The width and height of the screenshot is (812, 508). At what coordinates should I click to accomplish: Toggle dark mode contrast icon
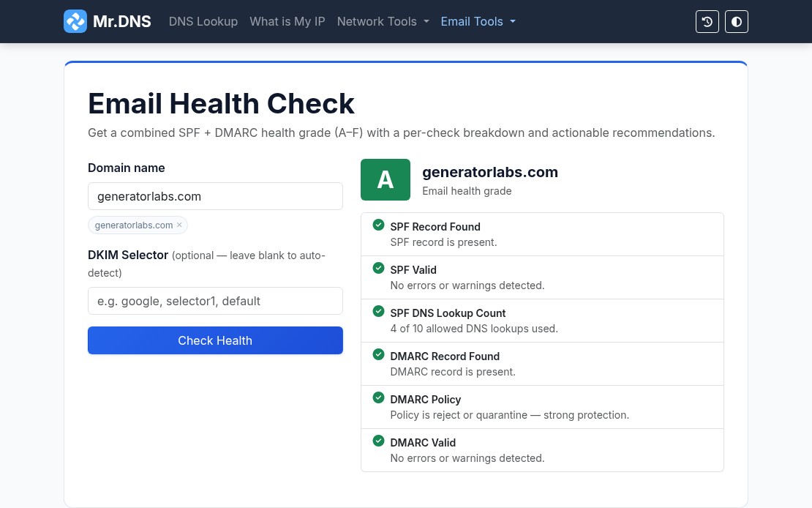click(x=737, y=22)
